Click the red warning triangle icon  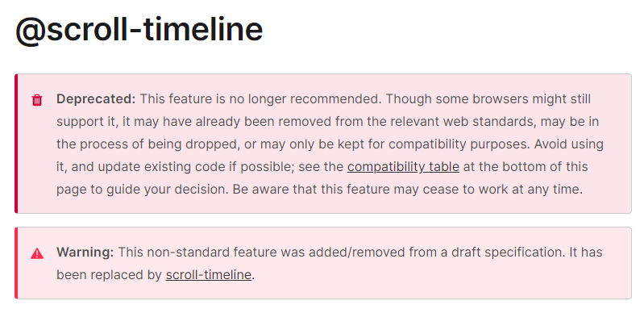click(x=37, y=253)
